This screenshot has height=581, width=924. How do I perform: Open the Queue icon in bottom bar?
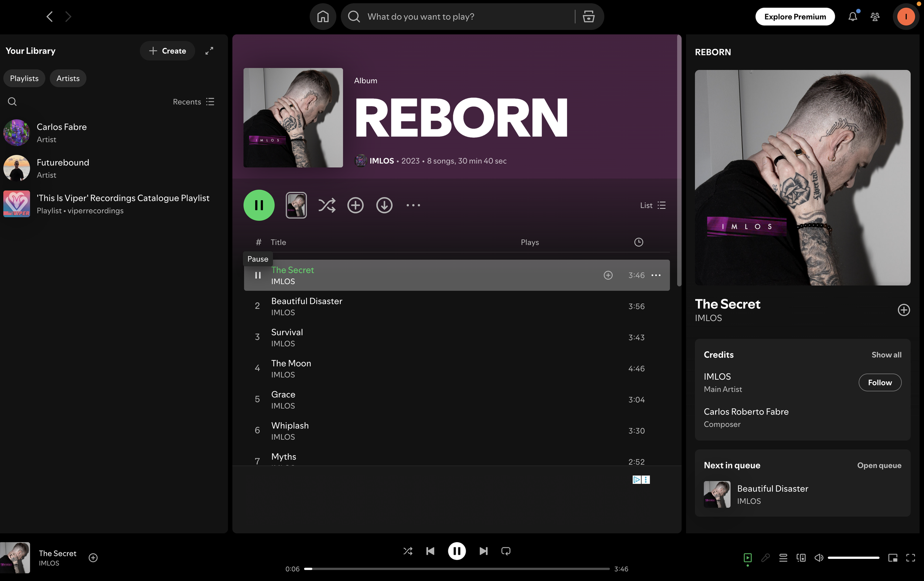click(x=783, y=558)
